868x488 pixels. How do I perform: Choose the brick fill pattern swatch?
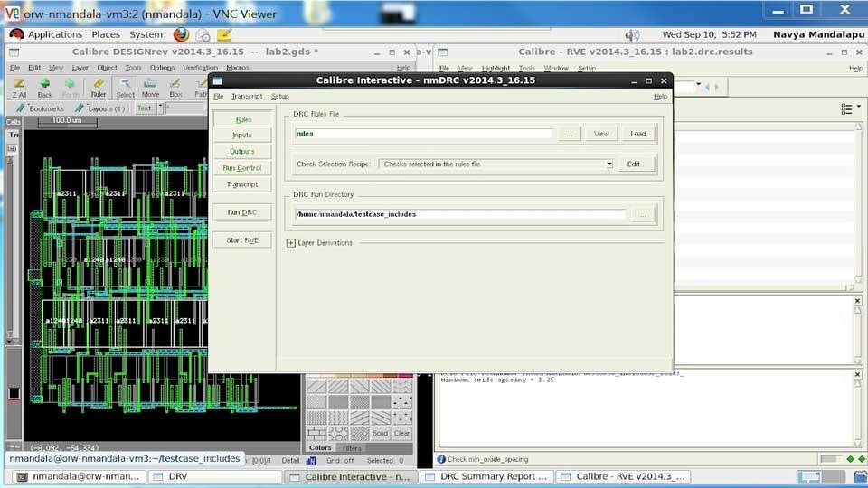click(x=316, y=433)
